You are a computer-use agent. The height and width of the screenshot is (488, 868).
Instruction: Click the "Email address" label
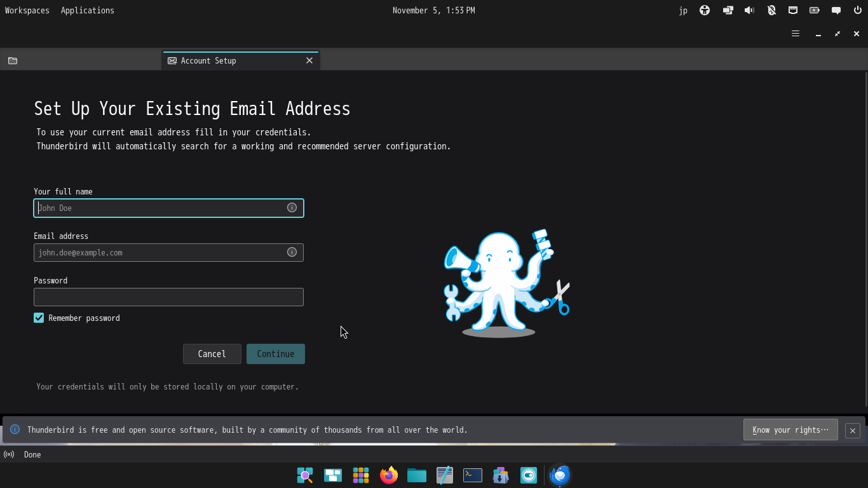coord(61,236)
